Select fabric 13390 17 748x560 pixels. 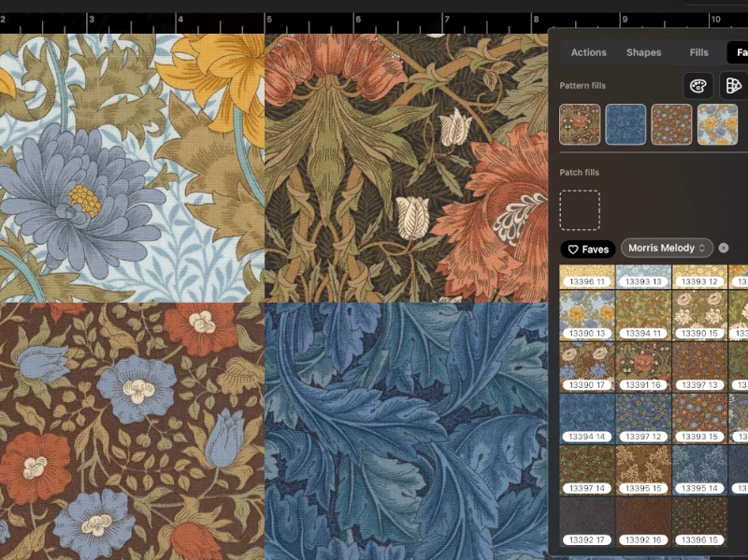pyautogui.click(x=587, y=366)
